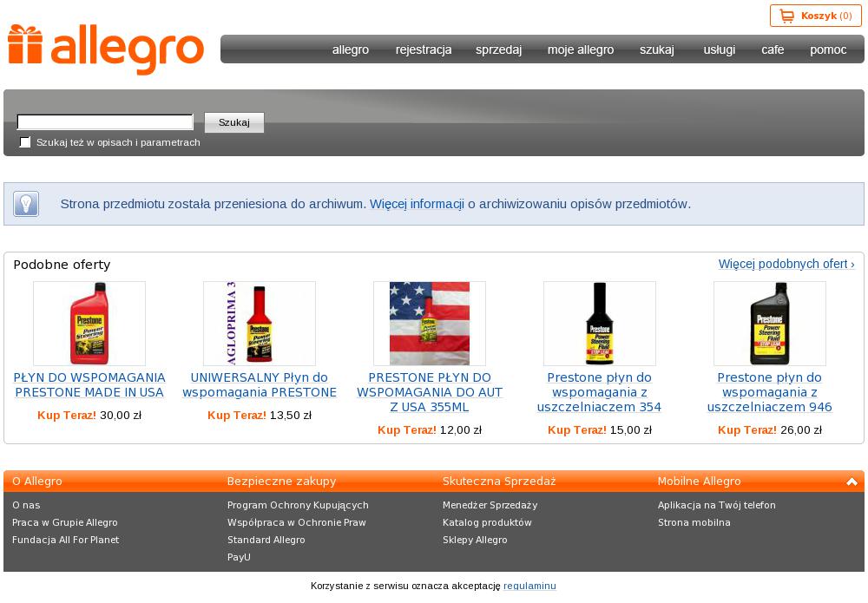Select 'sprzedaj' from the top menu

(498, 49)
